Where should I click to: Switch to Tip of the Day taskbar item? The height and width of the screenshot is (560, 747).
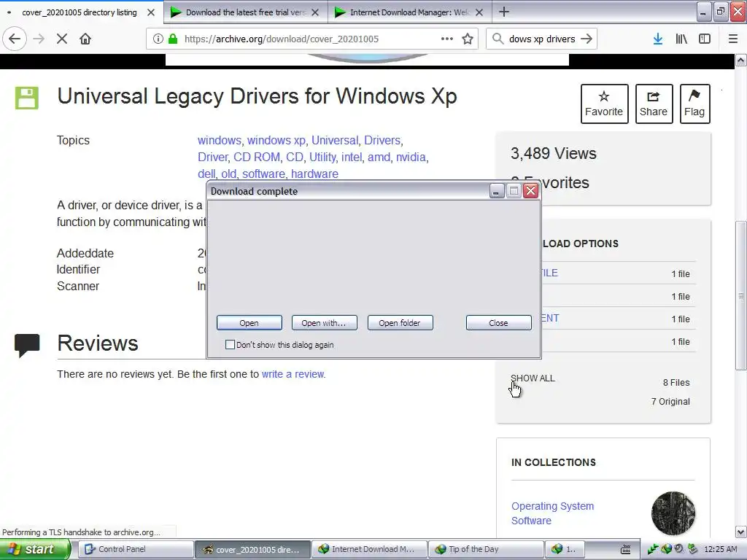point(485,549)
